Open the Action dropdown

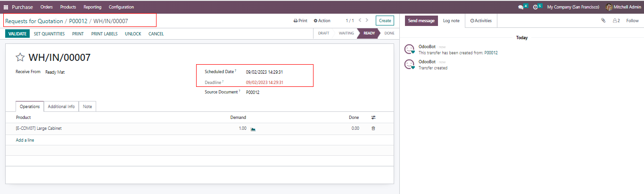(322, 21)
